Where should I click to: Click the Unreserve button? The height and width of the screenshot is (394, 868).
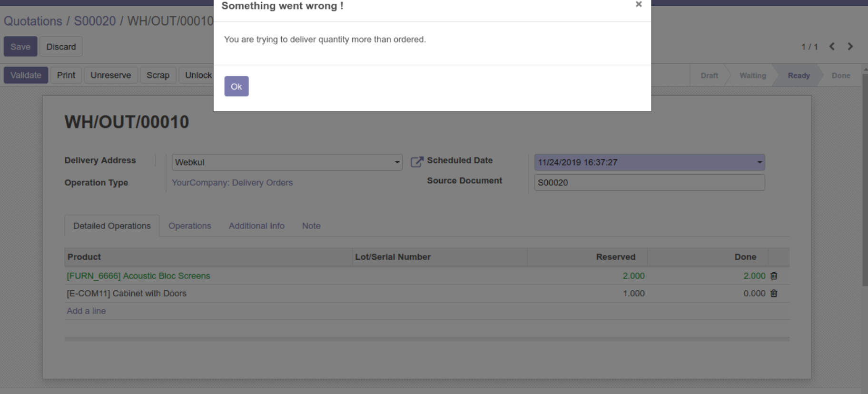(110, 75)
